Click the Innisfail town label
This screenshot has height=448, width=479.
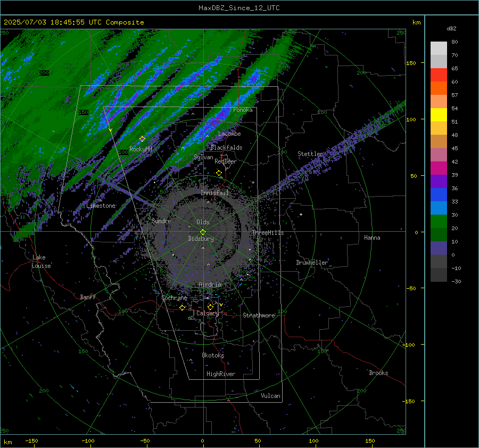(214, 193)
